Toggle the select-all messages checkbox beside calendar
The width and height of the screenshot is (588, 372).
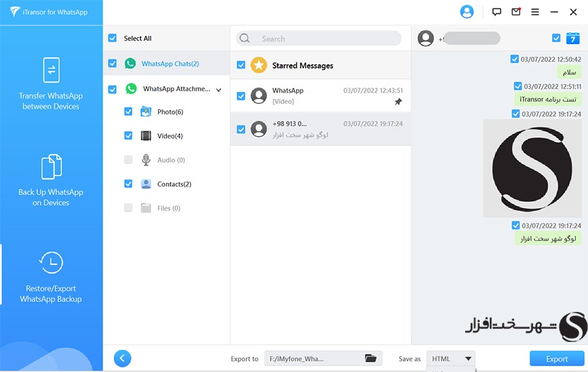coord(556,38)
